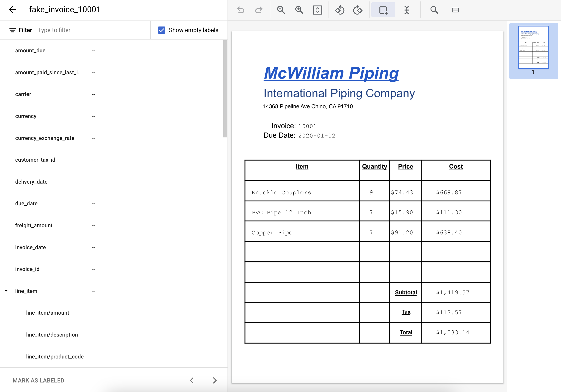Click the $669.87 cost cell
The height and width of the screenshot is (392, 561).
(x=449, y=192)
